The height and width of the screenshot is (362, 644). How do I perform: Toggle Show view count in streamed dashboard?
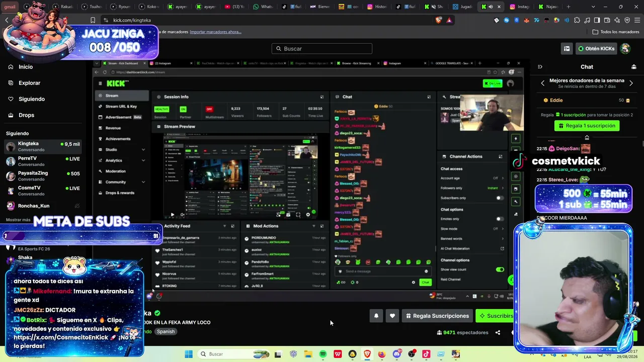tap(500, 269)
